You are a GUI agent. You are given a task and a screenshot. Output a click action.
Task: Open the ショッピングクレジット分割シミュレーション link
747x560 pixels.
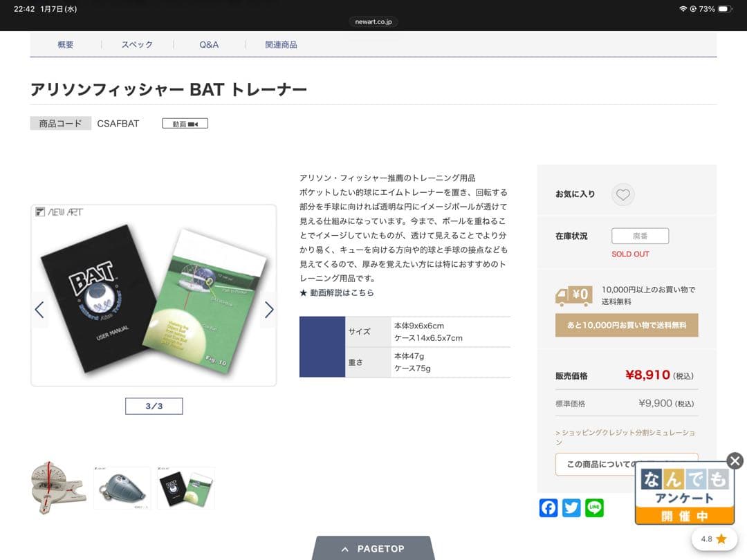(625, 437)
